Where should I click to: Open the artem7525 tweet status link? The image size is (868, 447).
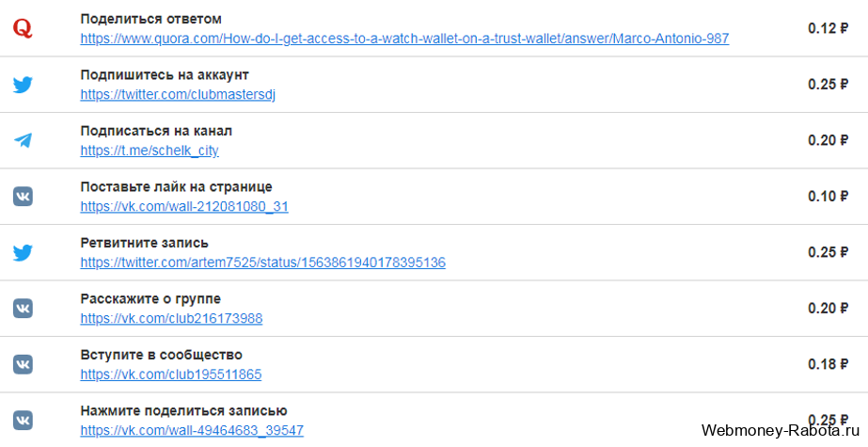coord(263,263)
